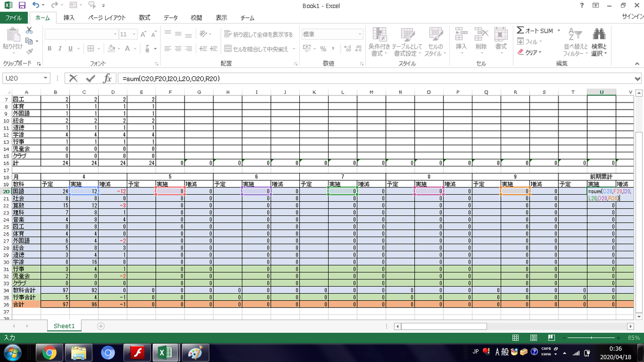The width and height of the screenshot is (644, 362).
Task: Switch to the Page Layout (ページレイアウト) tab
Action: (x=107, y=18)
